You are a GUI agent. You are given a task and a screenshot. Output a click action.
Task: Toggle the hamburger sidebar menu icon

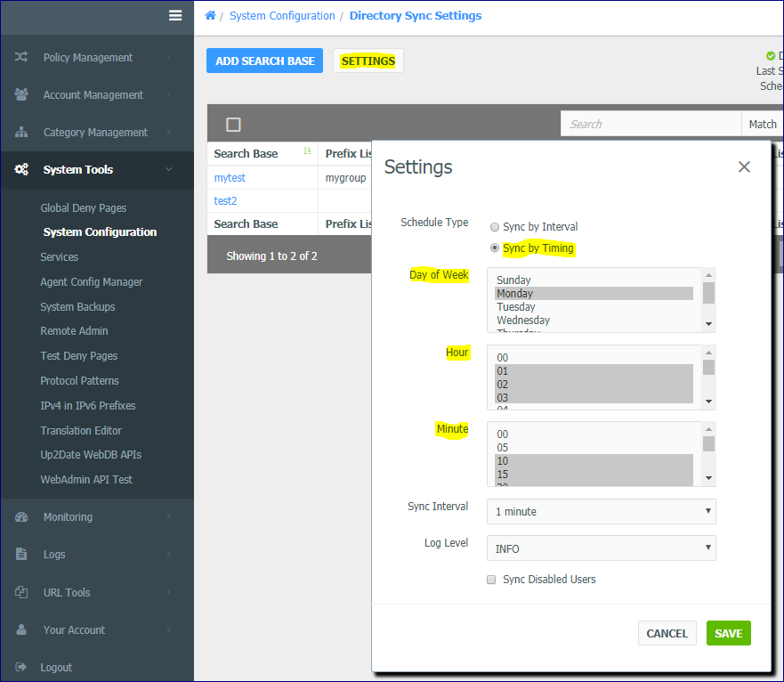(x=175, y=15)
